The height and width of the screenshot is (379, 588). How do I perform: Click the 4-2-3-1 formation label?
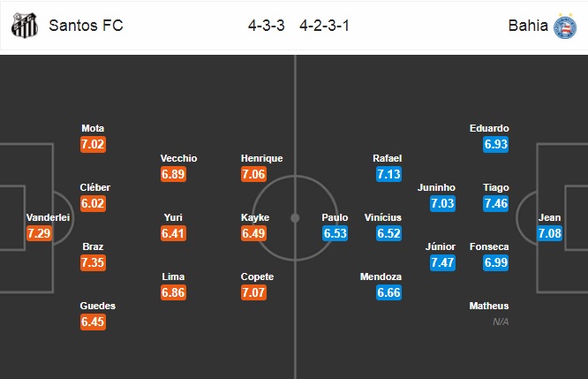[x=324, y=26]
